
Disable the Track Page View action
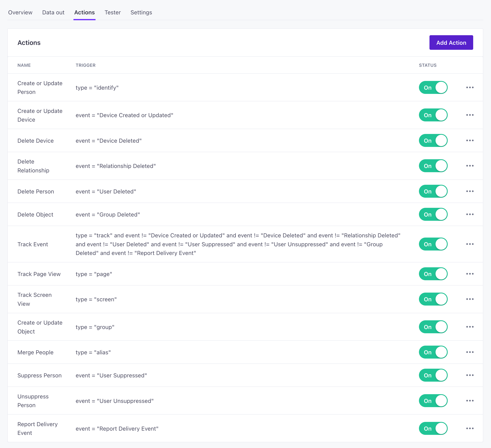[433, 274]
